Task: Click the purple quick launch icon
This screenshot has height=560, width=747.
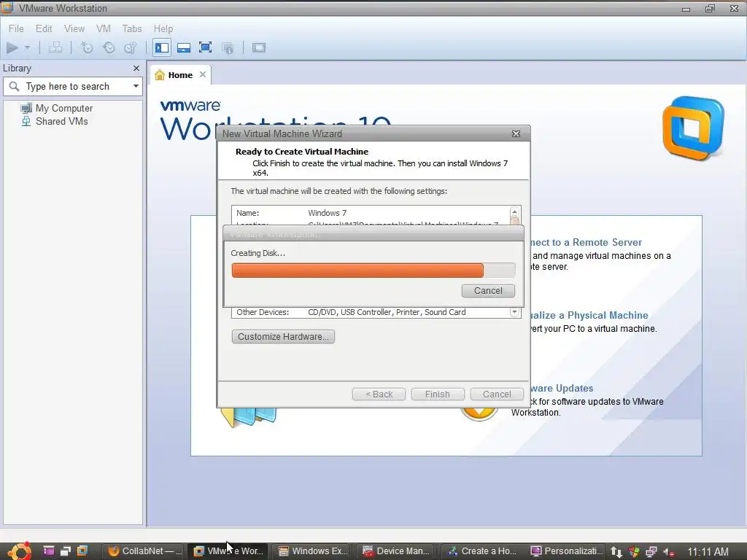Action: pyautogui.click(x=49, y=551)
